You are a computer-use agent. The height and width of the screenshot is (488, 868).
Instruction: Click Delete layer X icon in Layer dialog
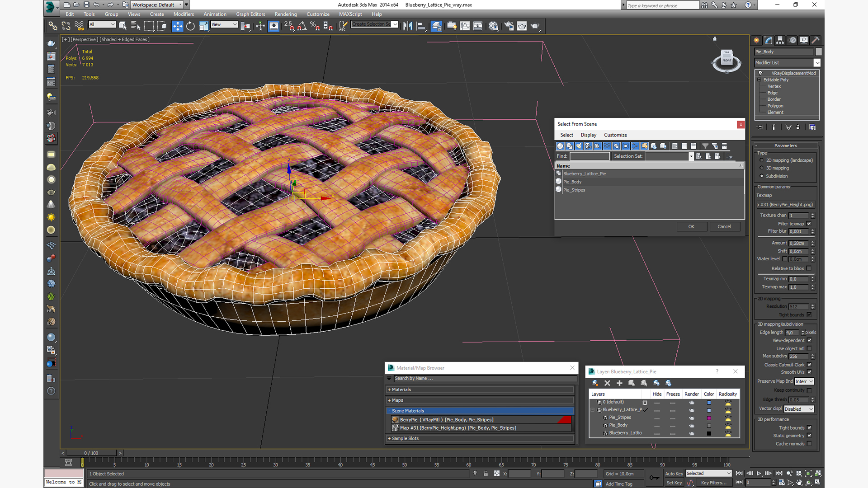pos(607,383)
